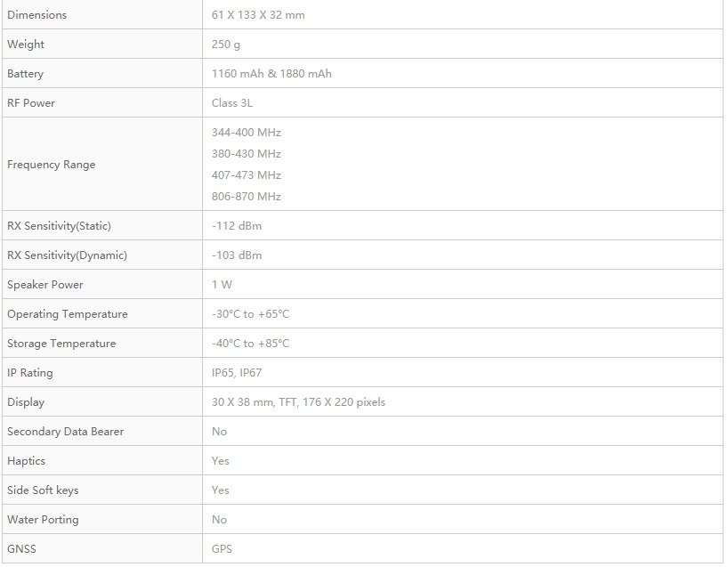This screenshot has width=728, height=567.
Task: Click the Operating Temperature range value
Action: click(250, 314)
